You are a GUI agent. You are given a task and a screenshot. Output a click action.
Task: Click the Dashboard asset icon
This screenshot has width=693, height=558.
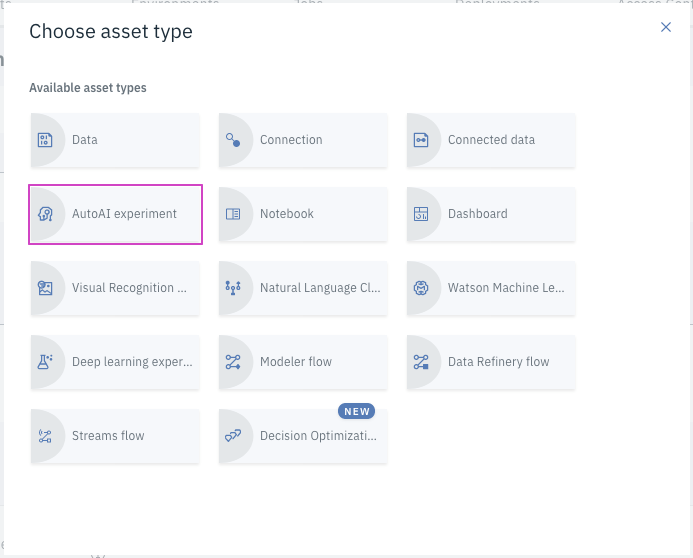pos(421,214)
